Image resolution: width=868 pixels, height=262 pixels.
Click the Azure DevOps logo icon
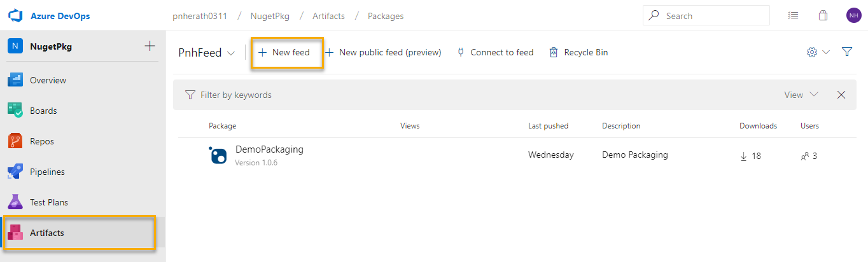pos(15,16)
